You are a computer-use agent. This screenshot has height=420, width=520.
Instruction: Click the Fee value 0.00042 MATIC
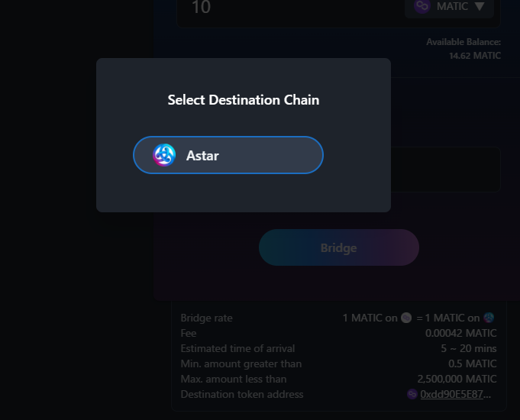click(460, 333)
